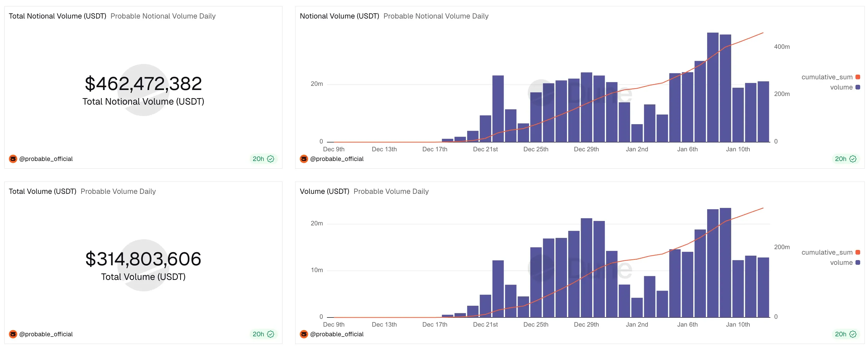Open @probable_official profile in Total Volume card

[x=46, y=334]
